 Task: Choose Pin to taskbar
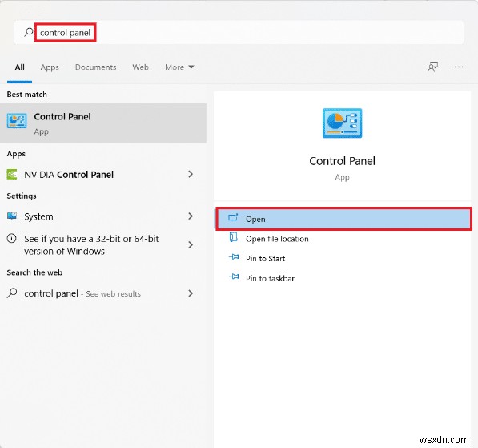click(x=270, y=279)
